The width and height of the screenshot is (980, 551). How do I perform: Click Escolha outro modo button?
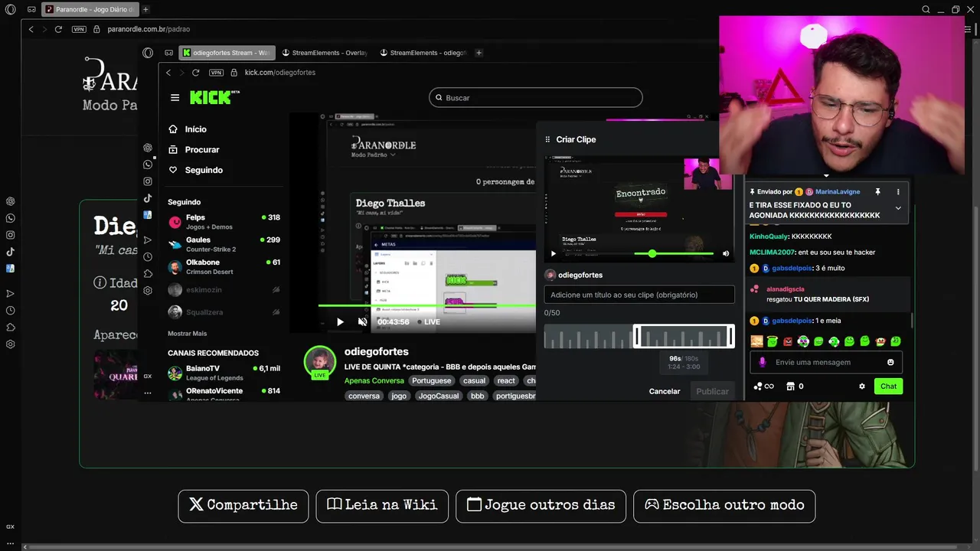pyautogui.click(x=724, y=506)
